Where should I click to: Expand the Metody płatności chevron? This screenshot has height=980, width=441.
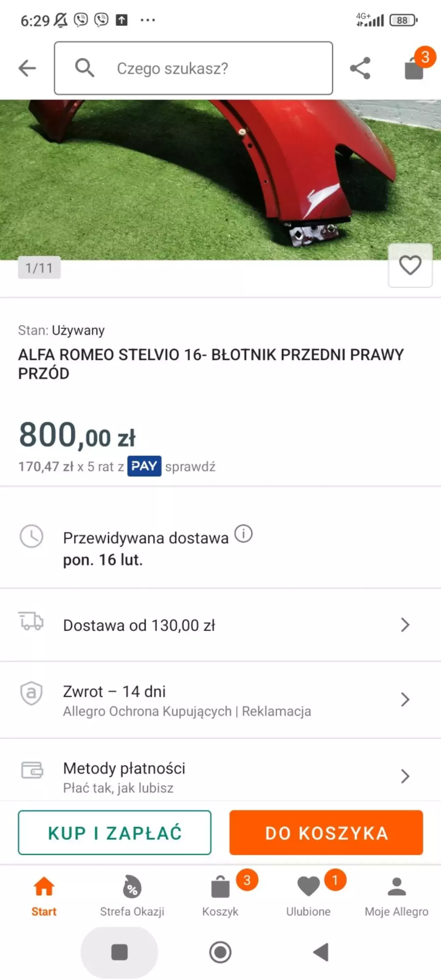coord(405,776)
